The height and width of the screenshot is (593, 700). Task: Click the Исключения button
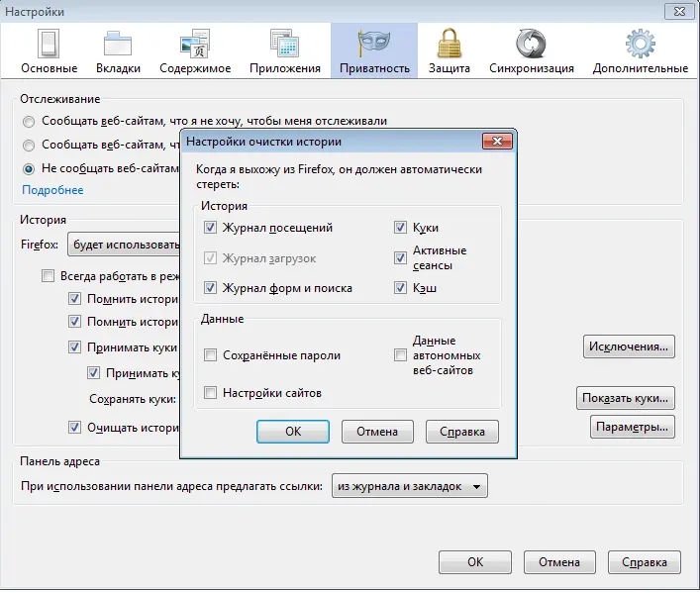point(630,346)
